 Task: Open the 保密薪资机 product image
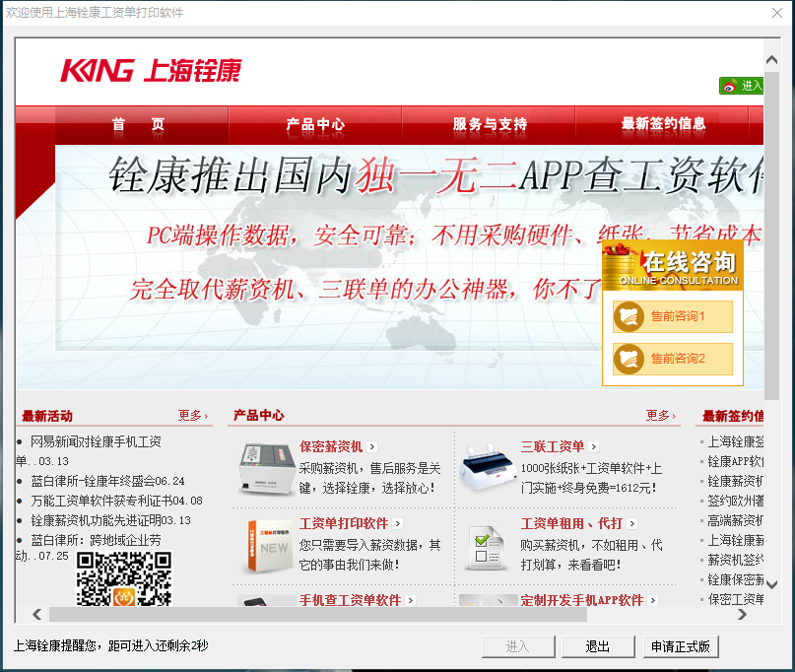click(267, 469)
